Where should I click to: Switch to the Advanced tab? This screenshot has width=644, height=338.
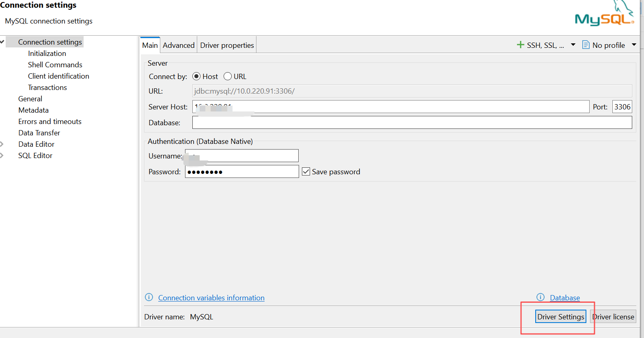[179, 45]
